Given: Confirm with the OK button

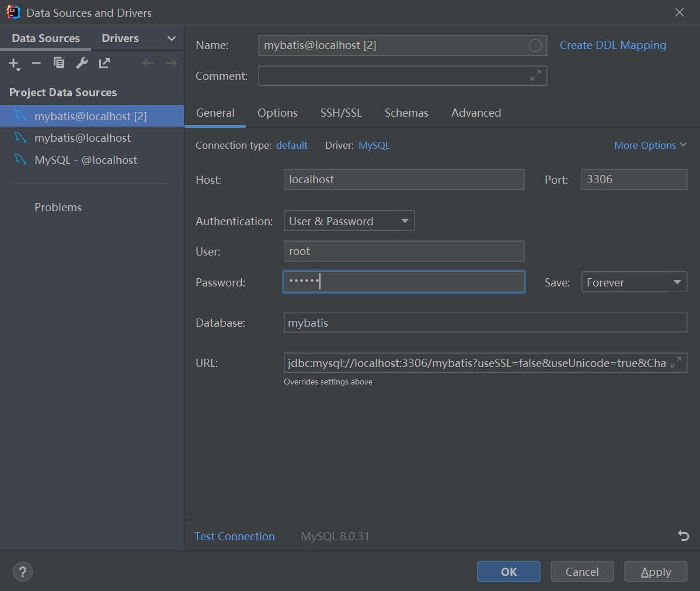Looking at the screenshot, I should [509, 571].
